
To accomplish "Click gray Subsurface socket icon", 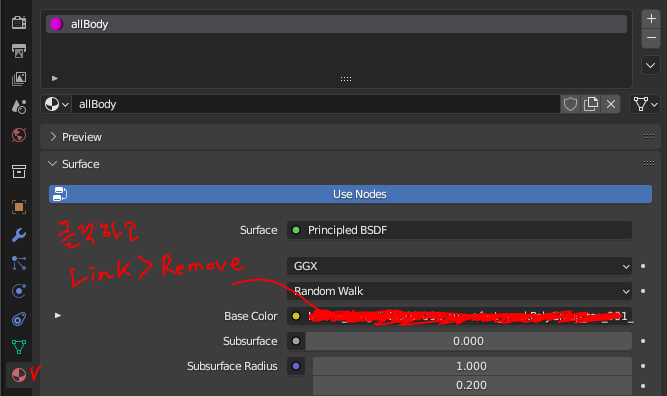I will [296, 341].
